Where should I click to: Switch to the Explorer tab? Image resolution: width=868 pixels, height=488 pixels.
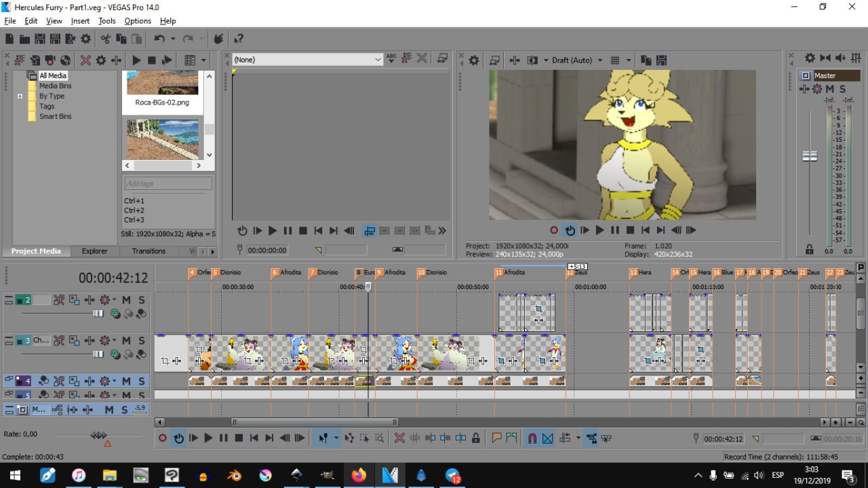click(x=94, y=251)
